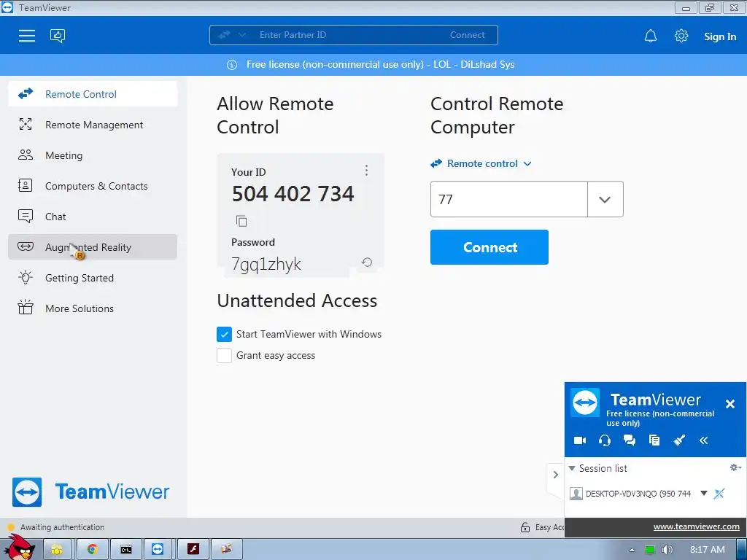Start video in TeamViewer session panel

click(580, 440)
